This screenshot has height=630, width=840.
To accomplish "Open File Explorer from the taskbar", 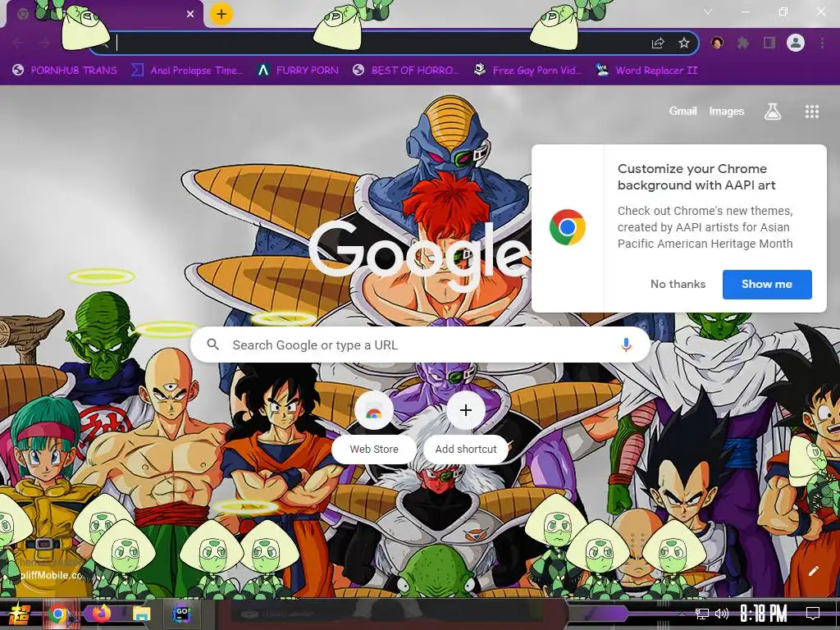I will [142, 614].
